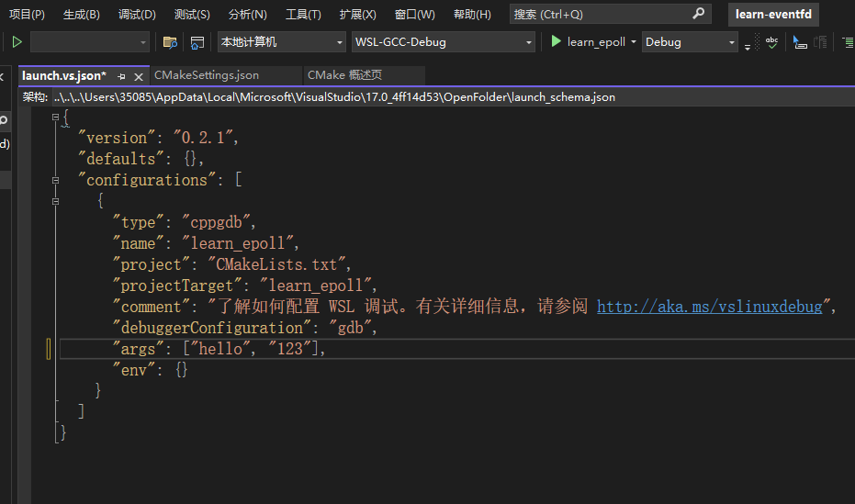
Task: Click the "CMakeLists.txt" project value
Action: pos(276,264)
